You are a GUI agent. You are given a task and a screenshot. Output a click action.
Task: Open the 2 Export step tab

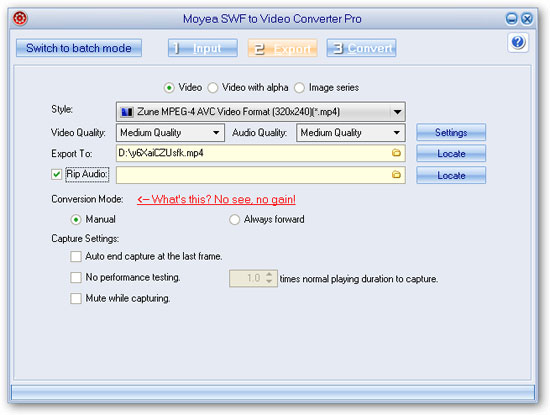282,48
